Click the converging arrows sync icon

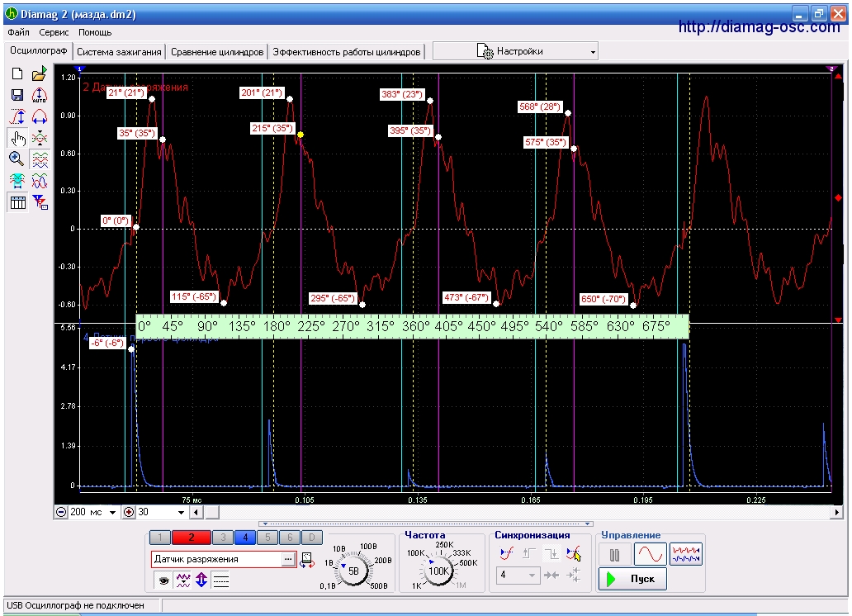tap(551, 575)
